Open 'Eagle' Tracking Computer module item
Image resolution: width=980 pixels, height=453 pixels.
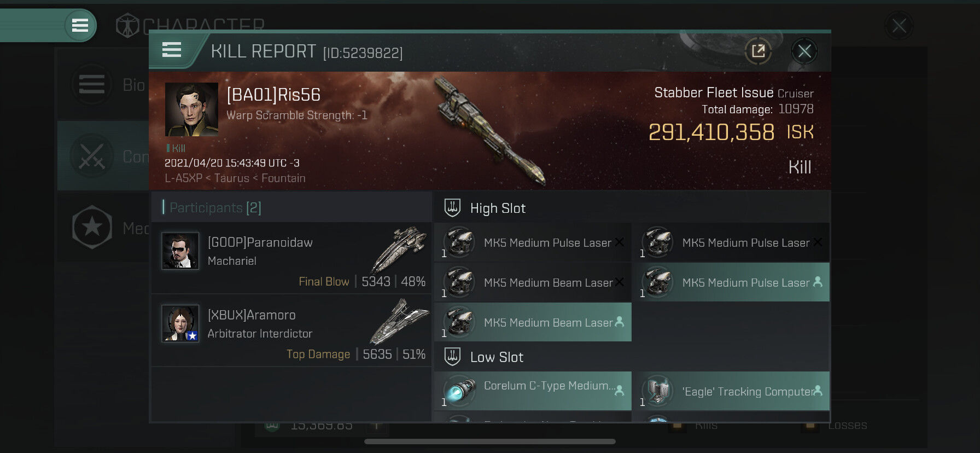click(731, 391)
